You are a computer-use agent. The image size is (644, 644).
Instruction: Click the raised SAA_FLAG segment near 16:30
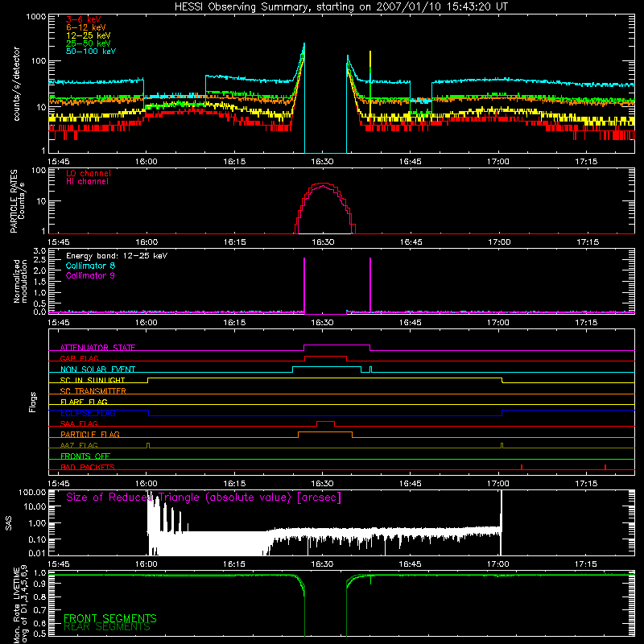[326, 422]
